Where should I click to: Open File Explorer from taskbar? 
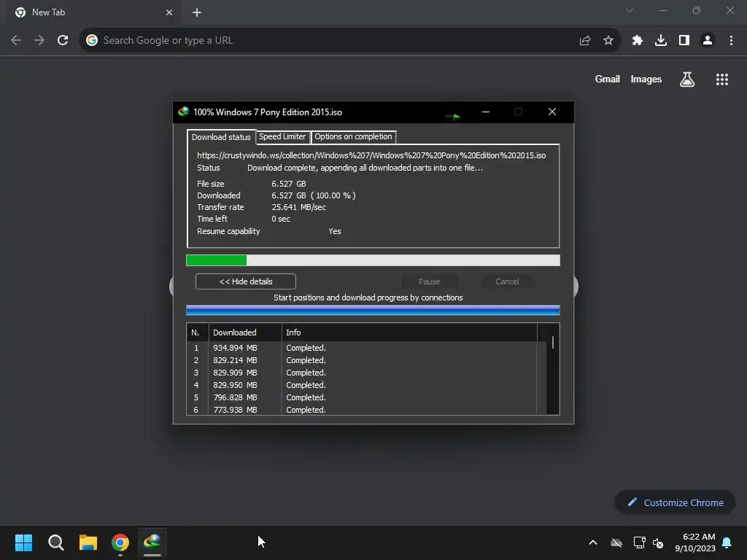(88, 542)
